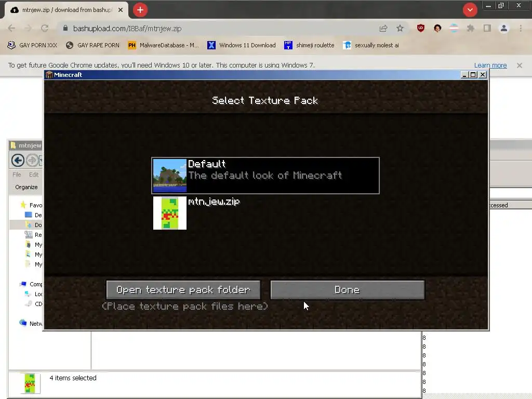
Task: Click Explorer's forward arrow button
Action: click(x=32, y=160)
